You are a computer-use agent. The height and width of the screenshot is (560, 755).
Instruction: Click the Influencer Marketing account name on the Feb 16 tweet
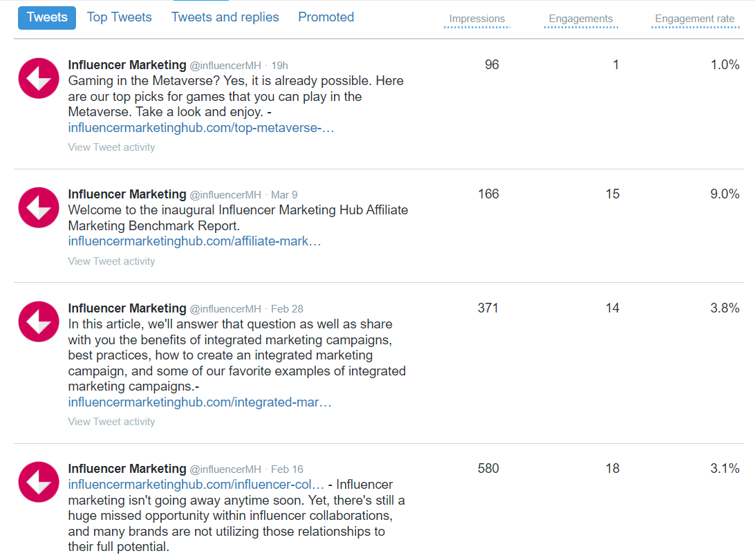click(x=127, y=469)
